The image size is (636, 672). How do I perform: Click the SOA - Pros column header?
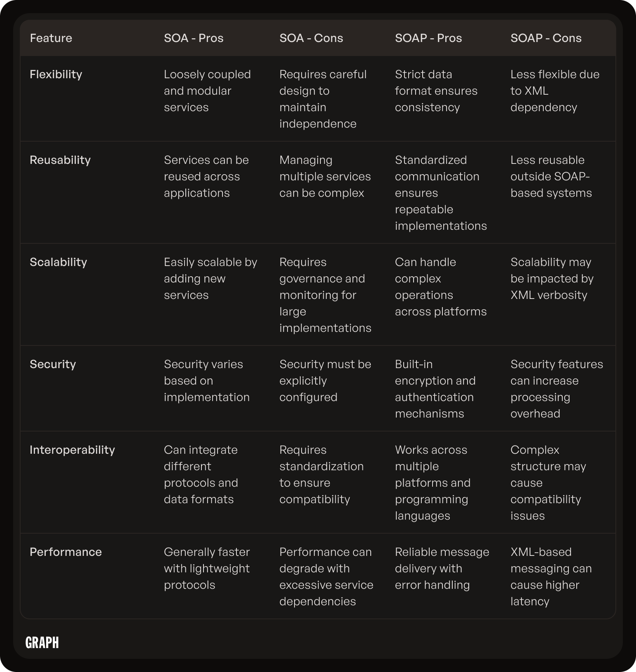tap(194, 38)
